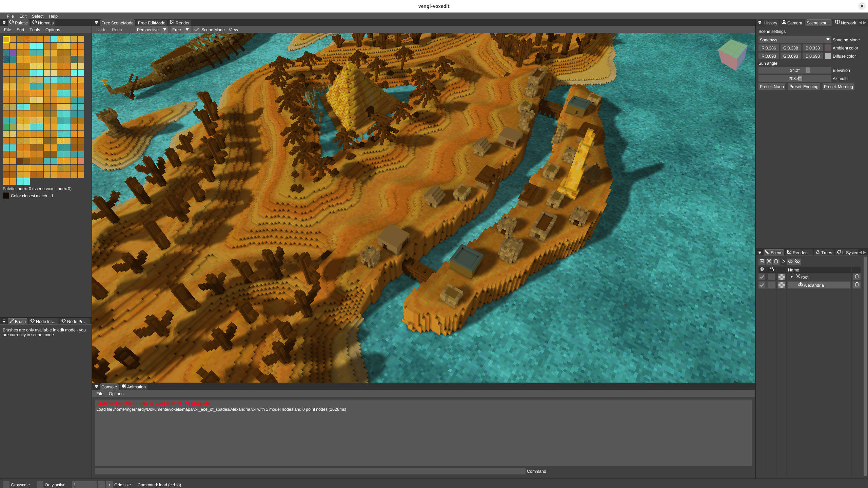Click the add group node icon
868x488 pixels.
point(769,261)
